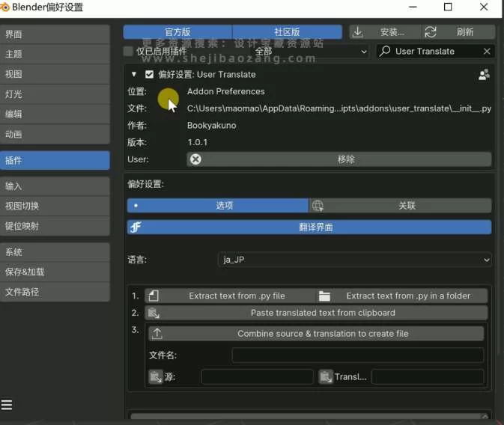Click the magnifier icon in the search field
The width and height of the screenshot is (504, 425).
tap(385, 52)
